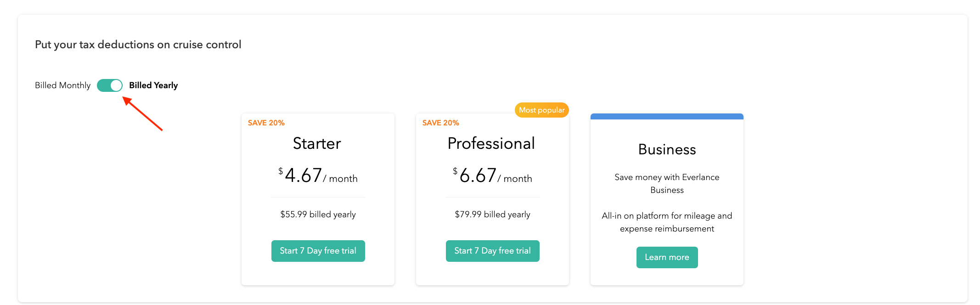Click the Starter card's SAVE 20% label
Screen dimensions: 980x305
[266, 123]
